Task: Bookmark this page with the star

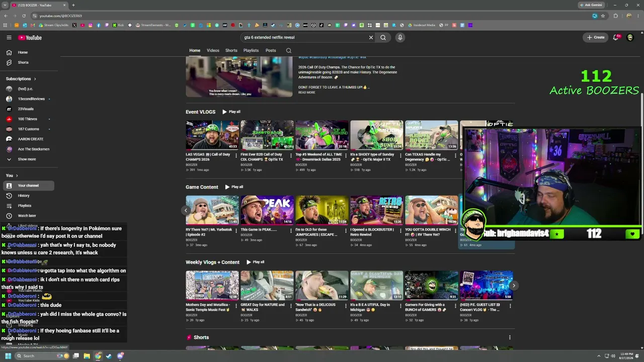Action: [603, 16]
